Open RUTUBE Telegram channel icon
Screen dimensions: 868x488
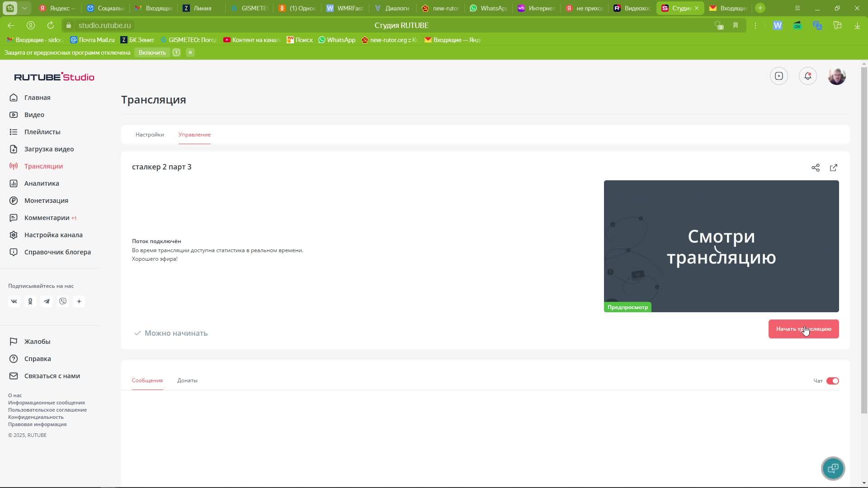(x=47, y=301)
